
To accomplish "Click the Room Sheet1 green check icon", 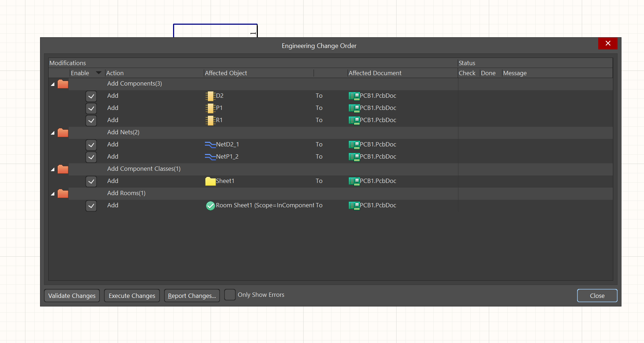I will pos(211,206).
